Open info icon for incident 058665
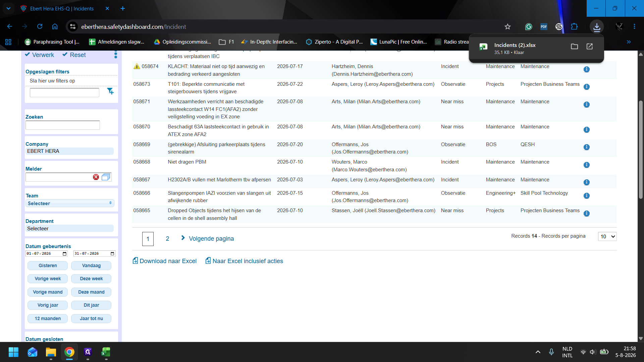 [586, 214]
